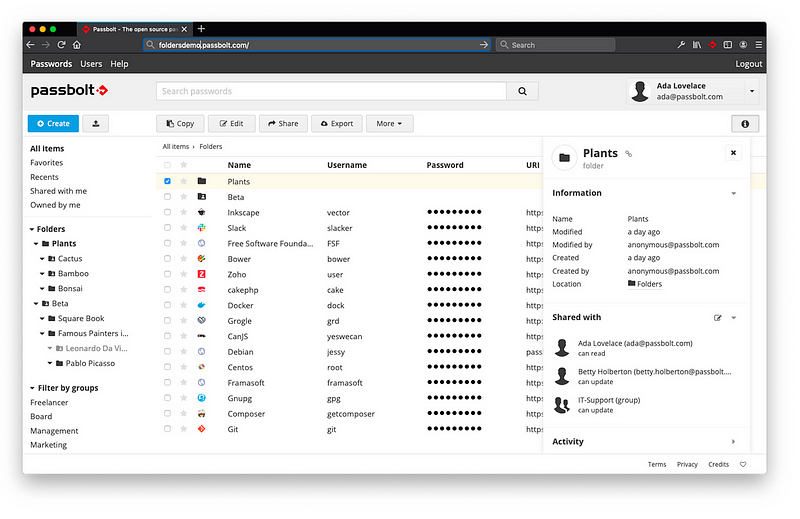Image resolution: width=800 pixels, height=519 pixels.
Task: Select the Cactus folder in tree
Action: [70, 259]
